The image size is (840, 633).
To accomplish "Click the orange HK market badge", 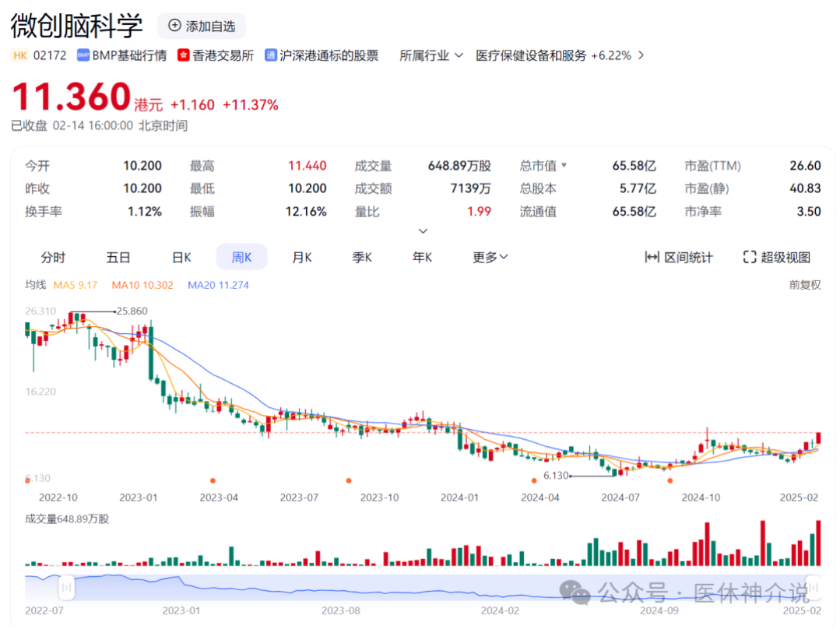I will (20, 55).
